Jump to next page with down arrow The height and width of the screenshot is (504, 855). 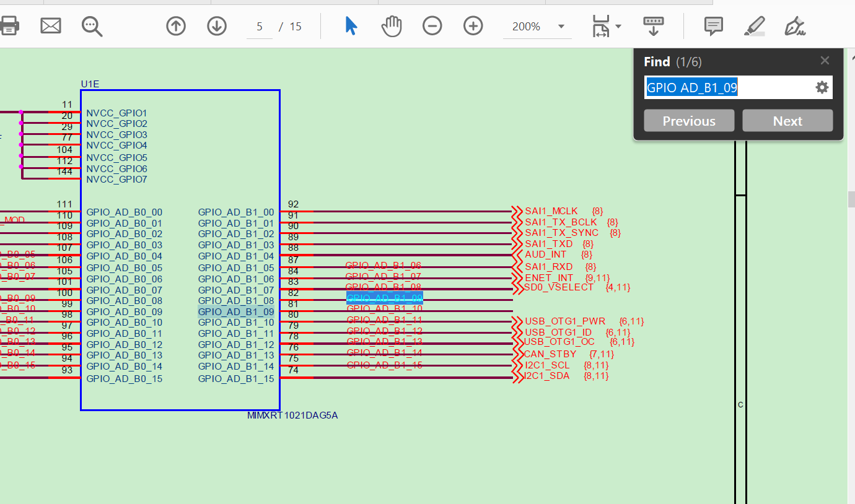point(216,26)
